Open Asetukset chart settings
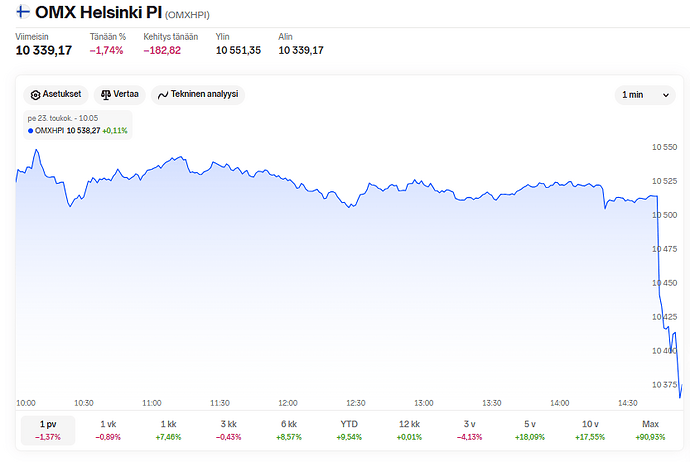The width and height of the screenshot is (690, 462). 56,95
